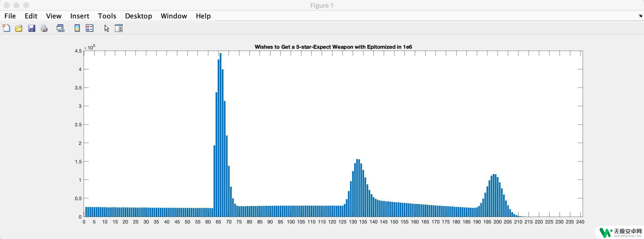Open the Desktop menu
Image resolution: width=644 pixels, height=239 pixels.
coord(138,16)
